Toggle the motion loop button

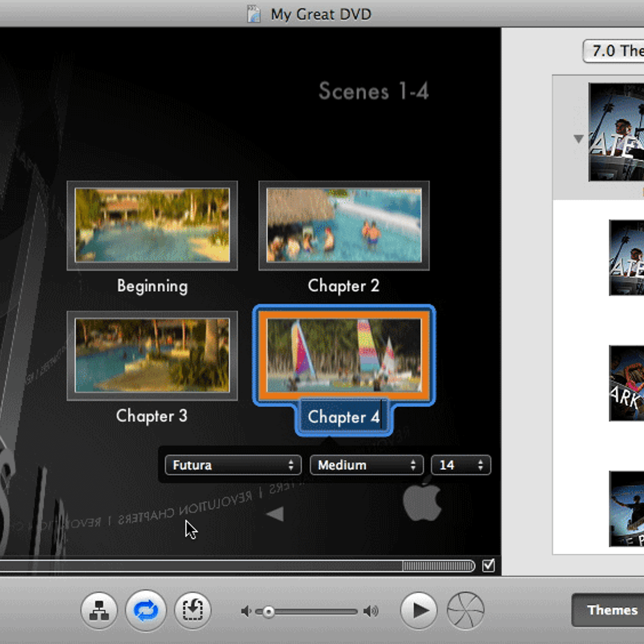[x=146, y=610]
